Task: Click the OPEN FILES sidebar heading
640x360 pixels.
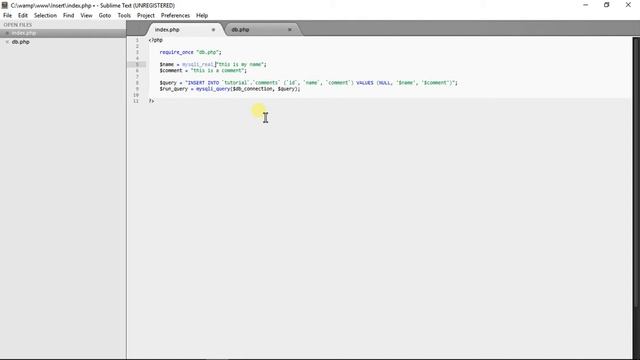Action: [18, 25]
